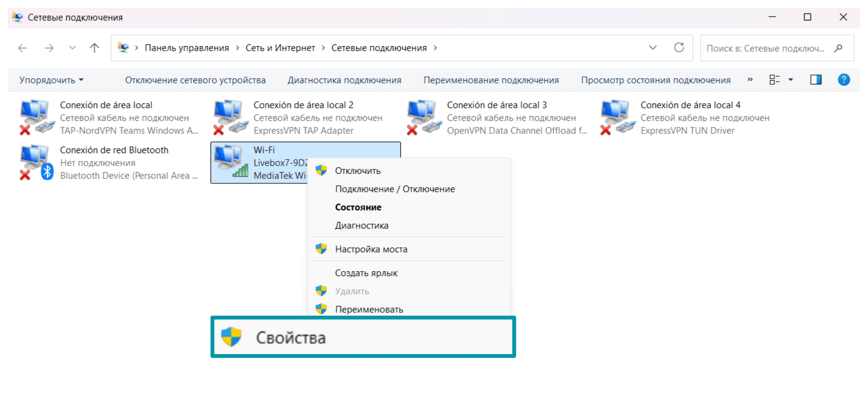Image resolution: width=868 pixels, height=396 pixels.
Task: Open the view options dropdown arrow
Action: 790,80
